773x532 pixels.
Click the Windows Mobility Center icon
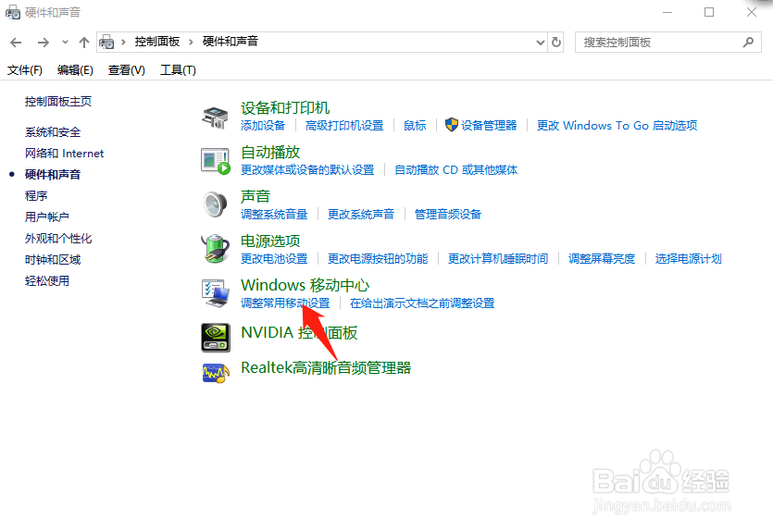216,293
